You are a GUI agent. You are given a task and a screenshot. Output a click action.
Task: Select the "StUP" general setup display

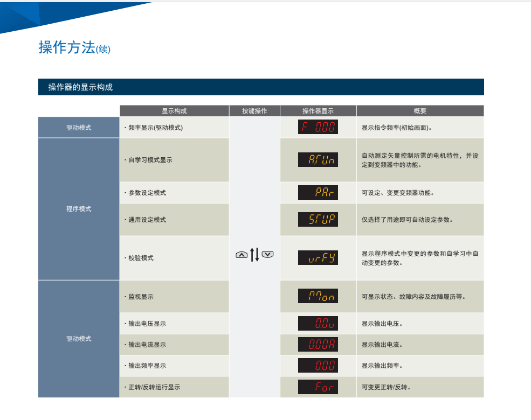click(318, 220)
